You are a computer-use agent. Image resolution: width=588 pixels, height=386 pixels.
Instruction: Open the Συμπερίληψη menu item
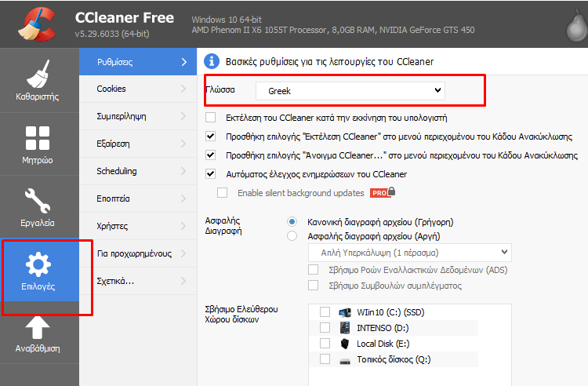(x=138, y=116)
